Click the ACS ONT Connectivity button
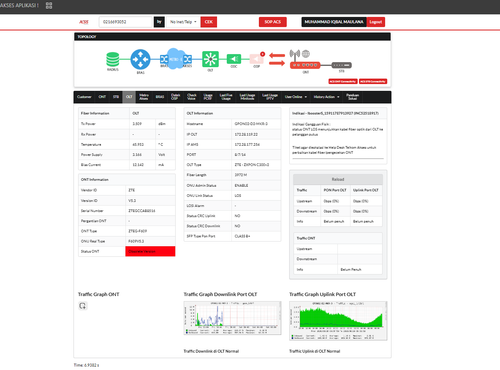500x370 pixels. point(343,81)
